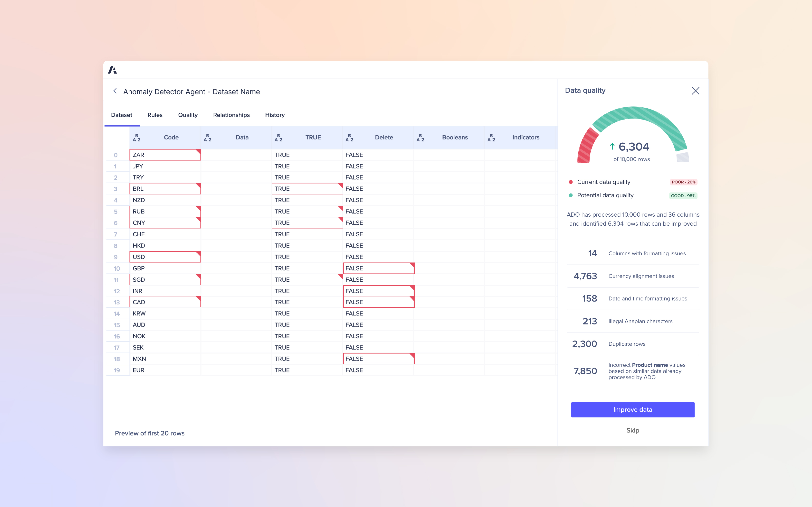Close the Data quality panel
This screenshot has width=812, height=507.
click(x=695, y=91)
